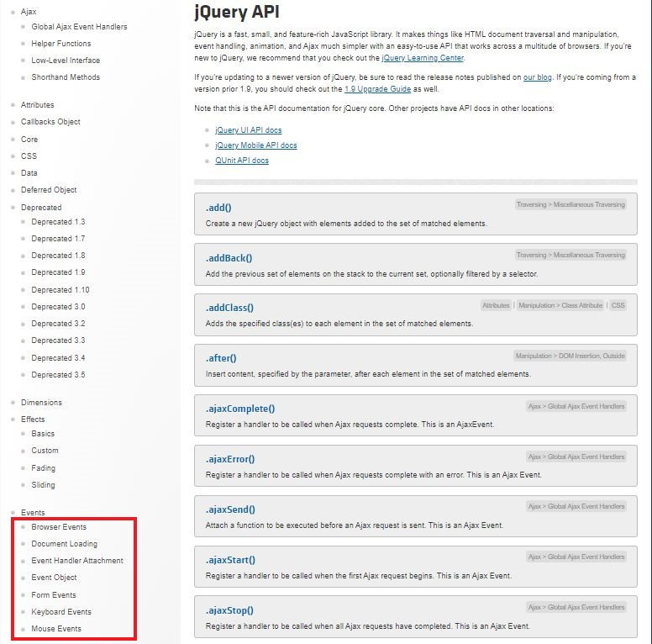Click Ajax tag on .ajaxError() card

(x=534, y=457)
